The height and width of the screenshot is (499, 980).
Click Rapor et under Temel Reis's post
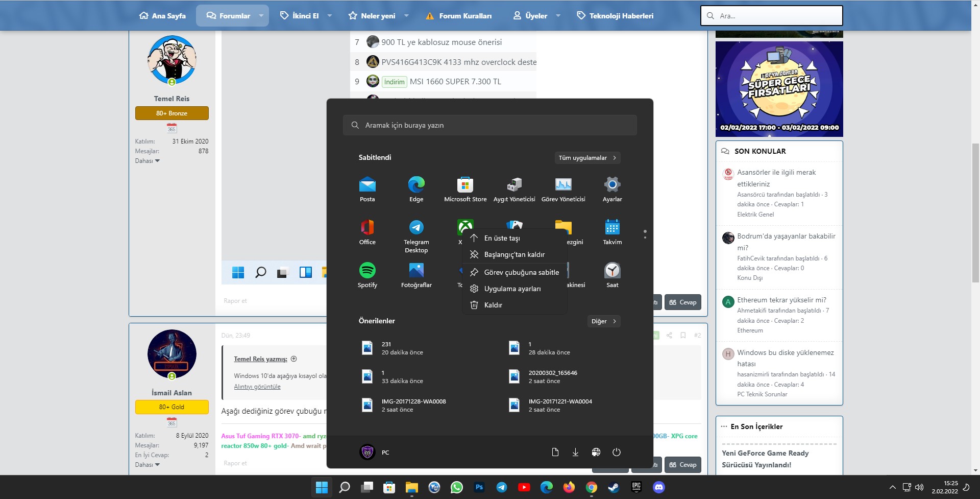[235, 301]
